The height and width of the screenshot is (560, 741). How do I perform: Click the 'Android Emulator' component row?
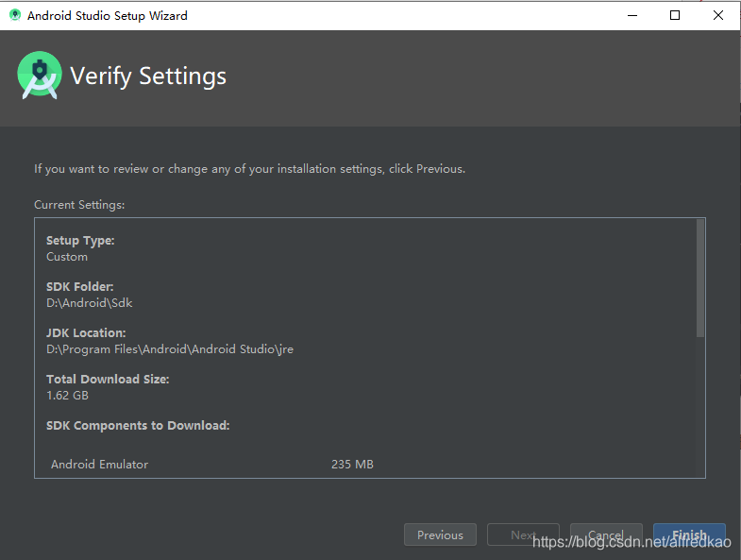[x=212, y=465]
